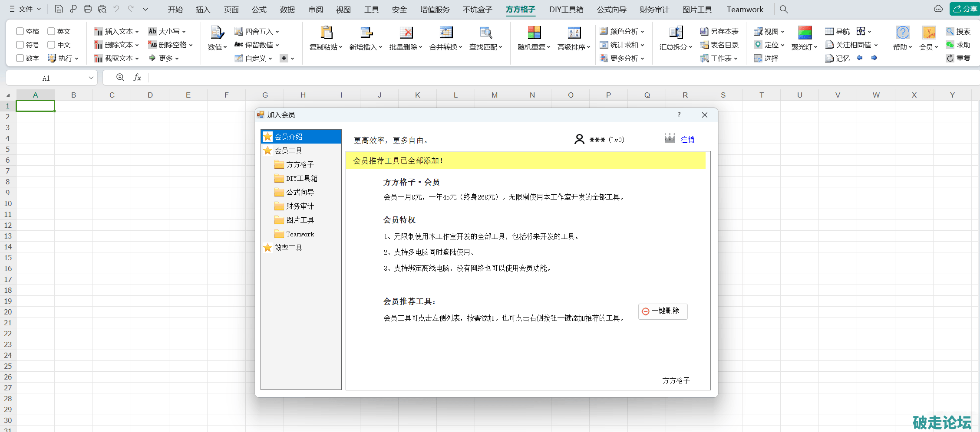
Task: Select 公式向导 folder in member tree
Action: pos(300,192)
